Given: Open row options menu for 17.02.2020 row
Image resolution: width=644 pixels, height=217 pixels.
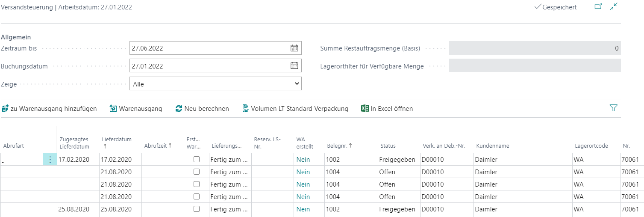Looking at the screenshot, I should coord(50,160).
